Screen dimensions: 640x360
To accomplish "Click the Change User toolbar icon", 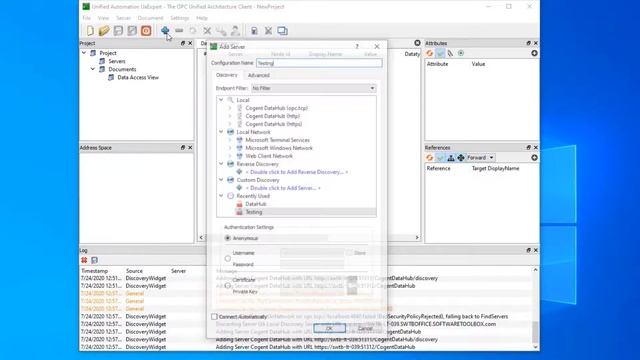I will [235, 31].
